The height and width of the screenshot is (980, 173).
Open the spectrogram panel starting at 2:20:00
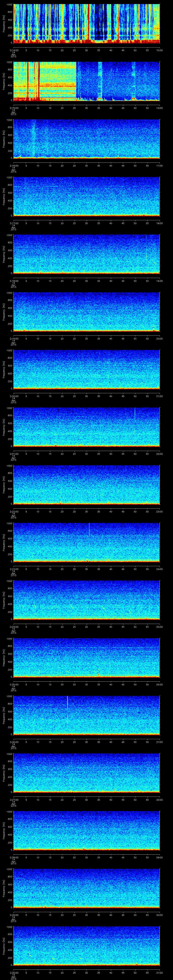(x=87, y=369)
